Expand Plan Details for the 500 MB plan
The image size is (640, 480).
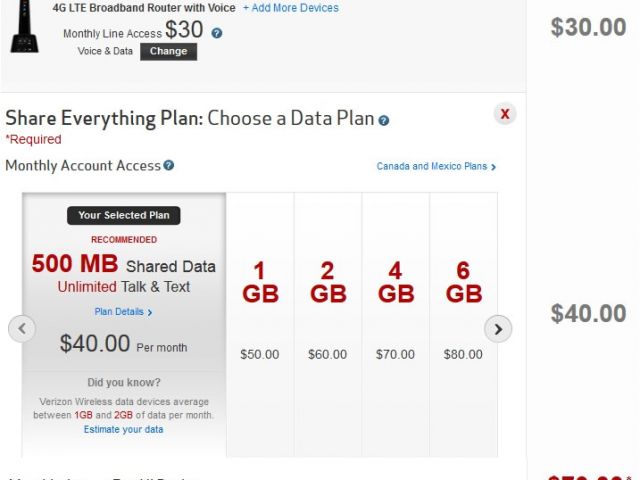coord(123,312)
